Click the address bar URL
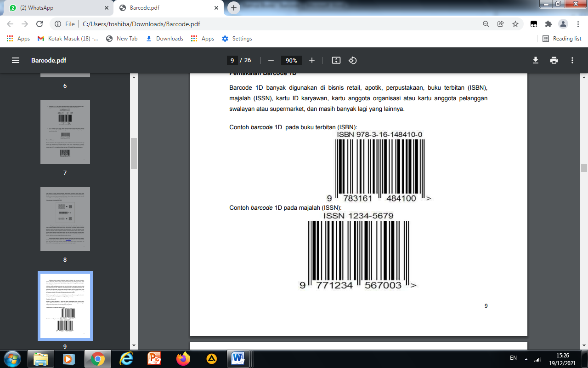This screenshot has height=368, width=588. coord(141,24)
